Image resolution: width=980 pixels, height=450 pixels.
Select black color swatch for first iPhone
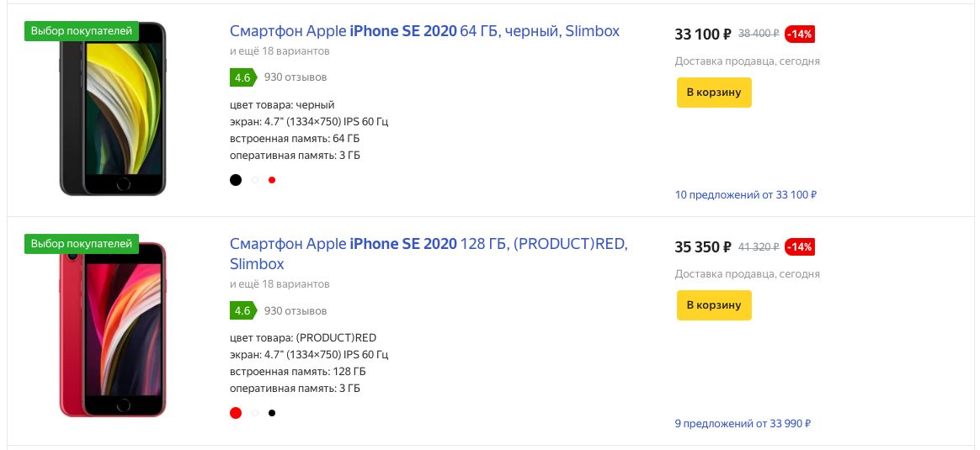pyautogui.click(x=236, y=180)
